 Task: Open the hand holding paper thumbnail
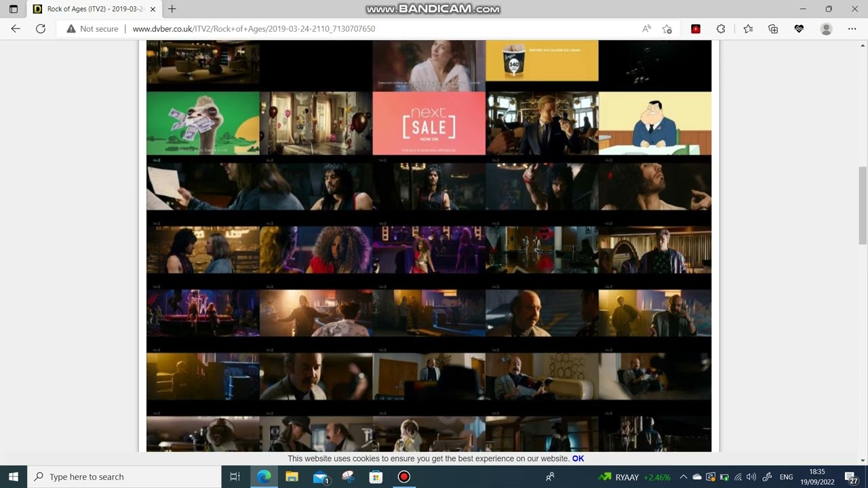203,186
